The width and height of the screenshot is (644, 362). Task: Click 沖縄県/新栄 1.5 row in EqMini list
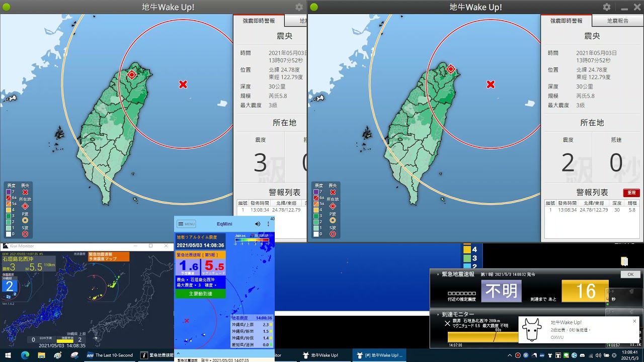(252, 331)
